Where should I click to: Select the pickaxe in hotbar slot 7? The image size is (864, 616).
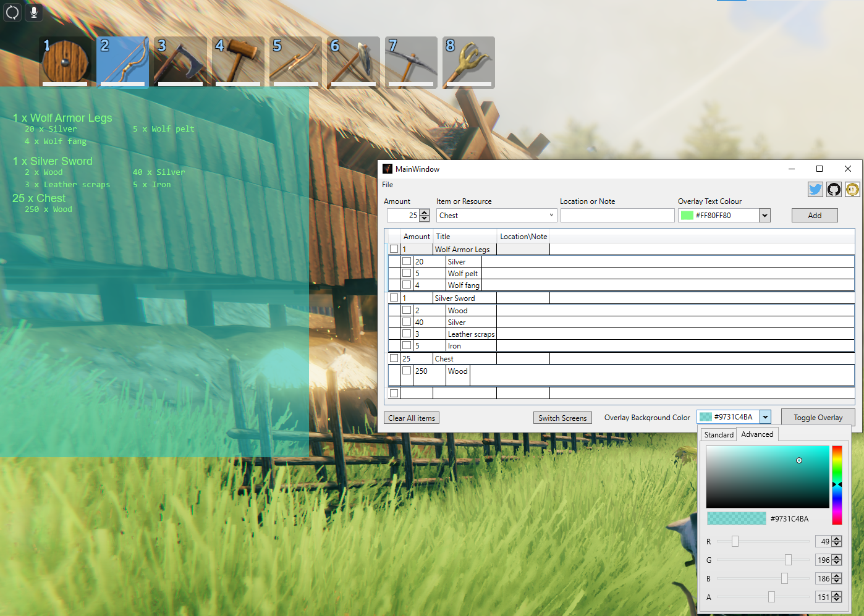click(411, 62)
